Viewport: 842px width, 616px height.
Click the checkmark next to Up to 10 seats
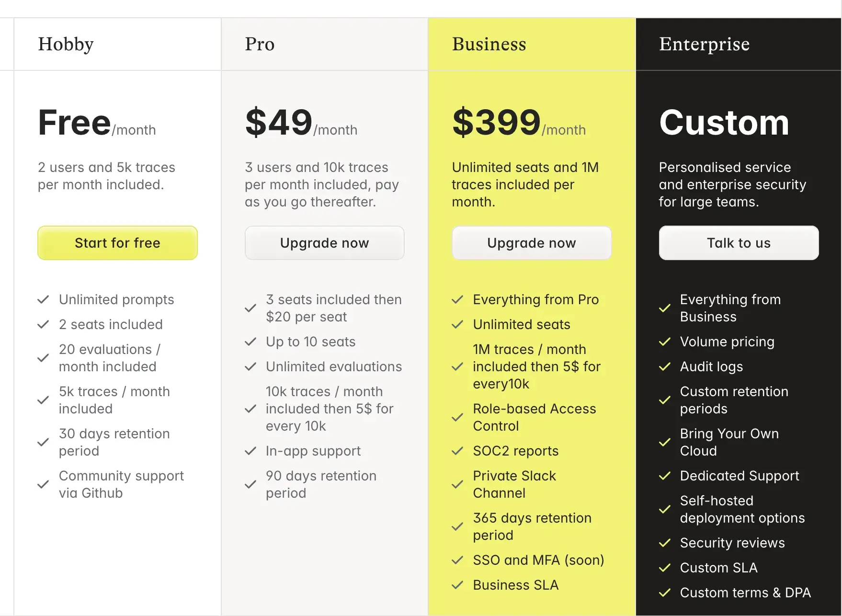[x=250, y=342]
